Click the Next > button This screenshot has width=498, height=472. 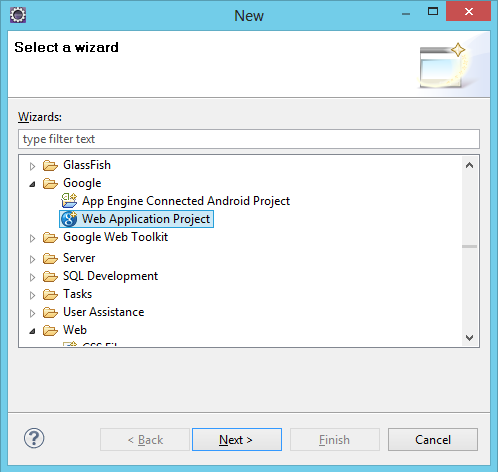click(237, 440)
